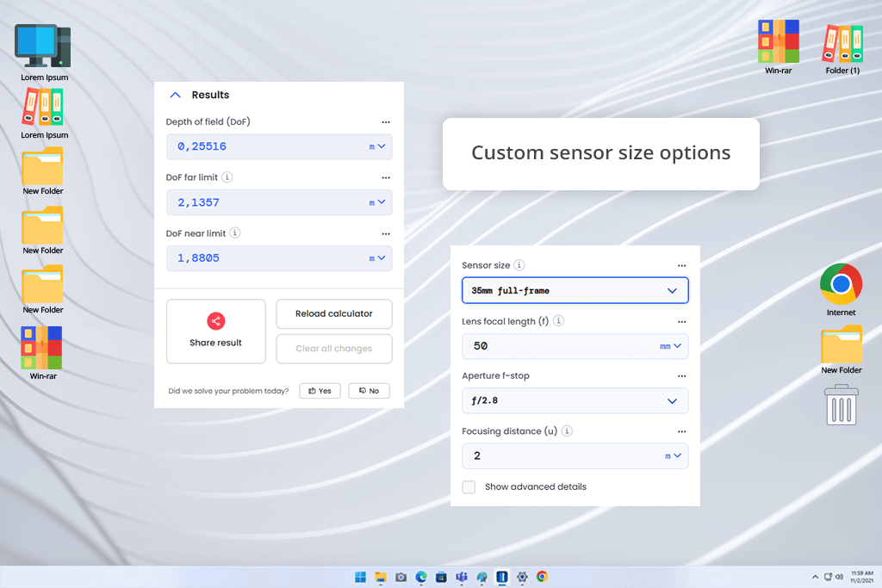Answer Yes to problem solved question

point(320,391)
